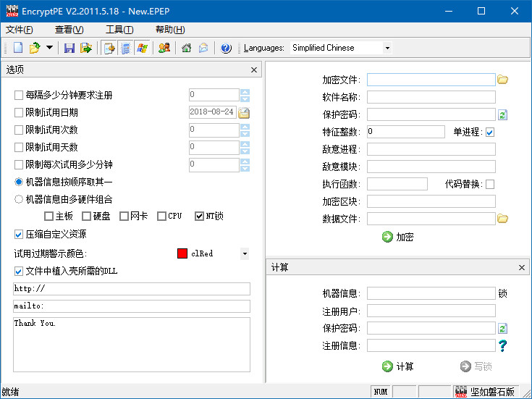Enable 限制试用天数 checkbox

pyautogui.click(x=19, y=147)
